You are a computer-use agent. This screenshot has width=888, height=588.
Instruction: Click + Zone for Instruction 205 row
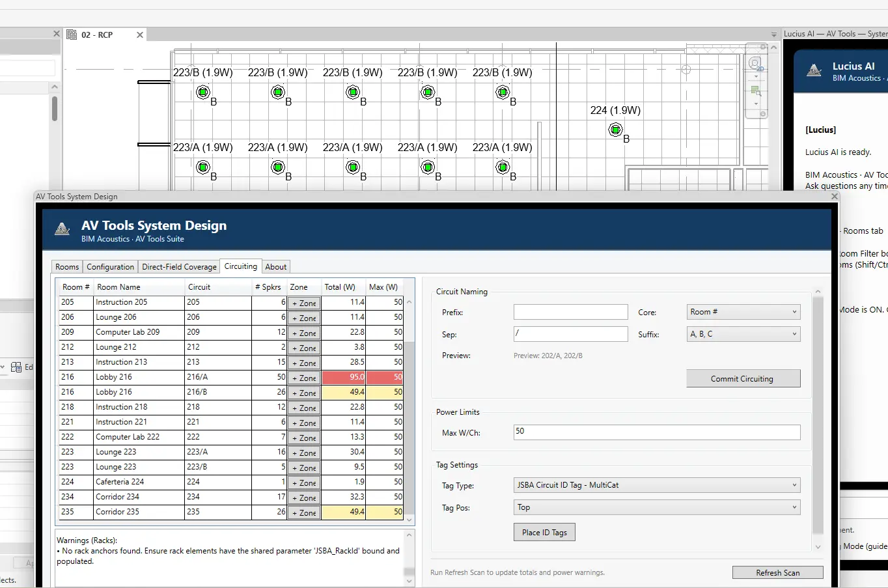pyautogui.click(x=304, y=303)
